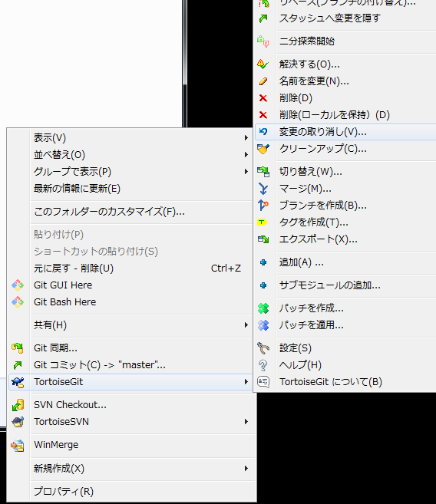Choose Git コミット(C) -> "master"...
436x504 pixels.
pos(130,365)
